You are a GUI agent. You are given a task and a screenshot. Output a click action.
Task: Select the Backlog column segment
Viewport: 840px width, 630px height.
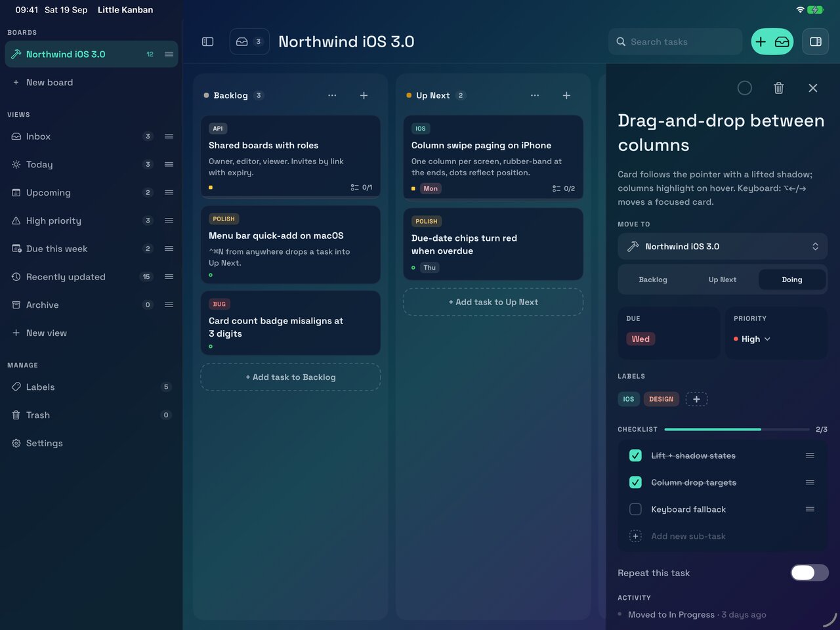pyautogui.click(x=653, y=280)
